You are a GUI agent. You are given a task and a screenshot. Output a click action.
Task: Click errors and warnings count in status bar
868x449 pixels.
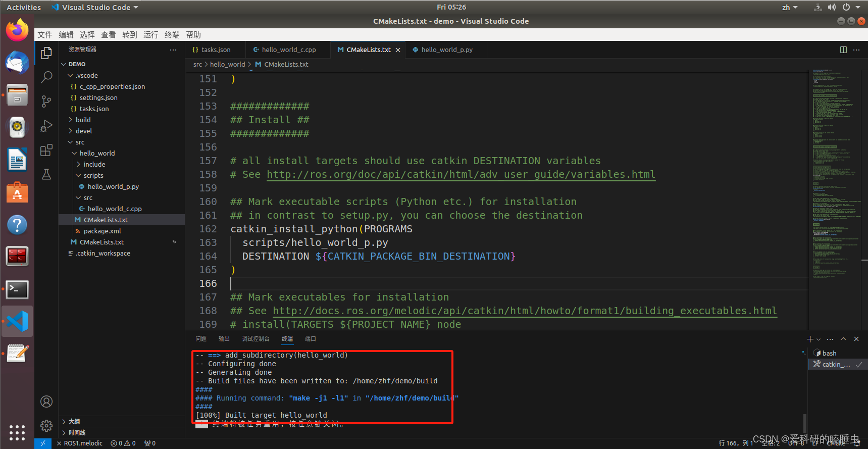tap(123, 443)
